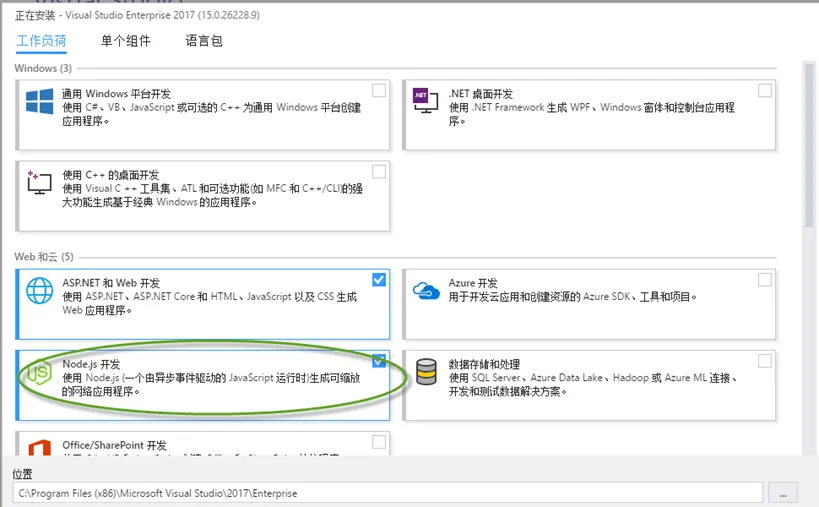The image size is (819, 507).
Task: Select the ASP.NET 和 Web 开发 title text
Action: tap(111, 283)
